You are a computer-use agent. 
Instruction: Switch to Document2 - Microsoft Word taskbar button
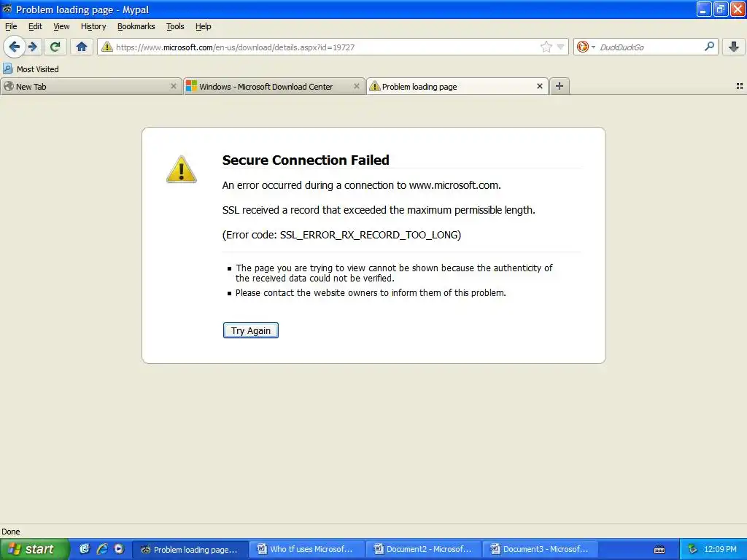coord(424,550)
